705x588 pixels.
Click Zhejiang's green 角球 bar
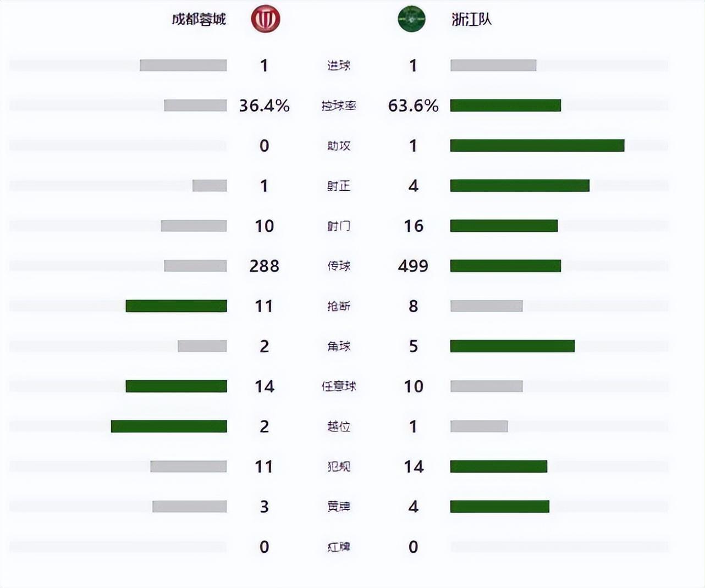pyautogui.click(x=512, y=346)
